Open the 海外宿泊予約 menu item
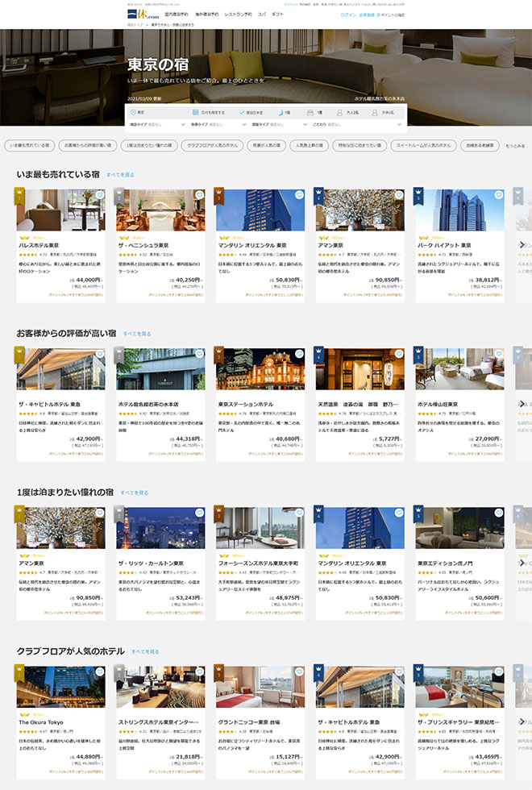Screen dimensions: 532x790 pyautogui.click(x=206, y=15)
